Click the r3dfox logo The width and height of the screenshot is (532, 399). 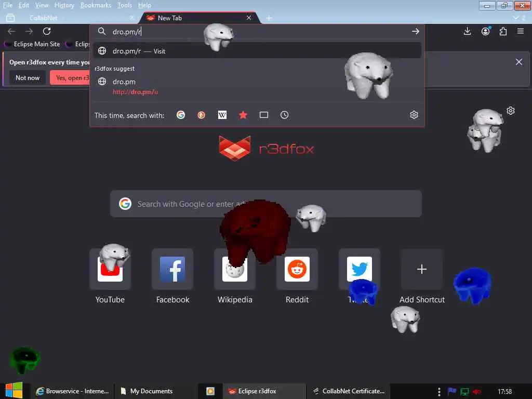267,148
